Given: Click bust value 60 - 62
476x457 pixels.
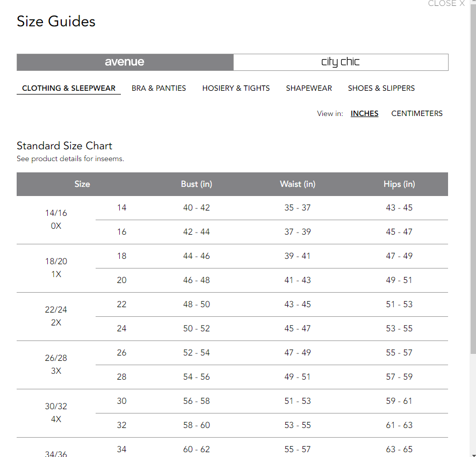Looking at the screenshot, I should (x=197, y=449).
